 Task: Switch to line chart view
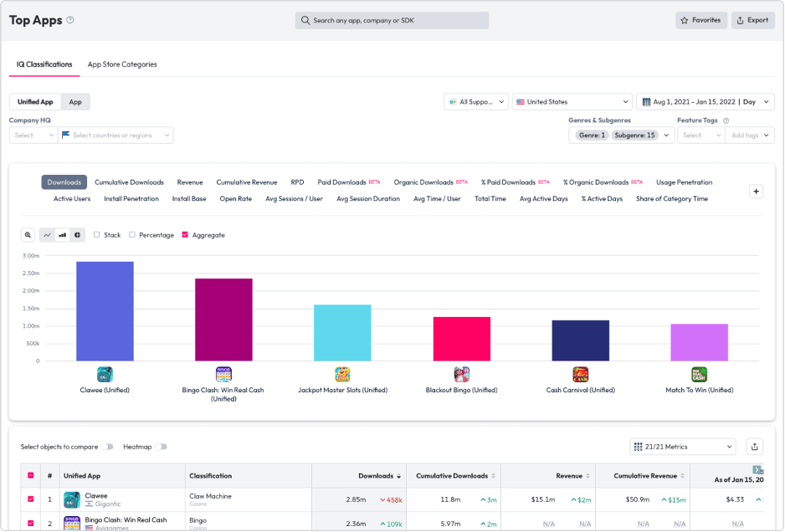pyautogui.click(x=47, y=235)
